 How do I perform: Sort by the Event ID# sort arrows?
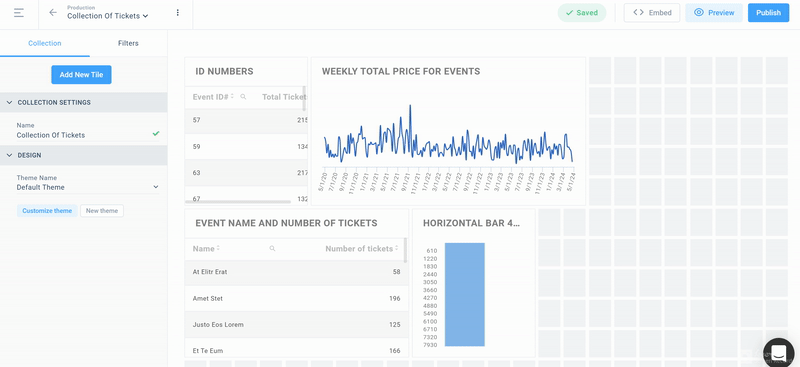[232, 96]
